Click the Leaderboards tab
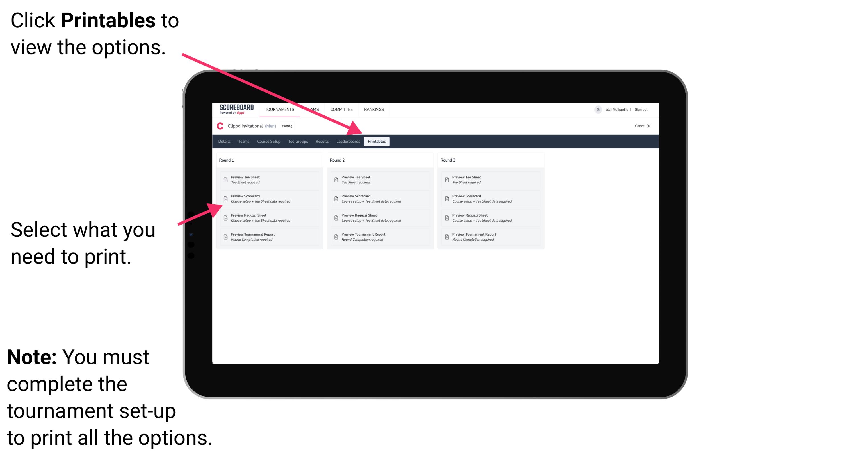This screenshot has height=467, width=868. pos(347,142)
